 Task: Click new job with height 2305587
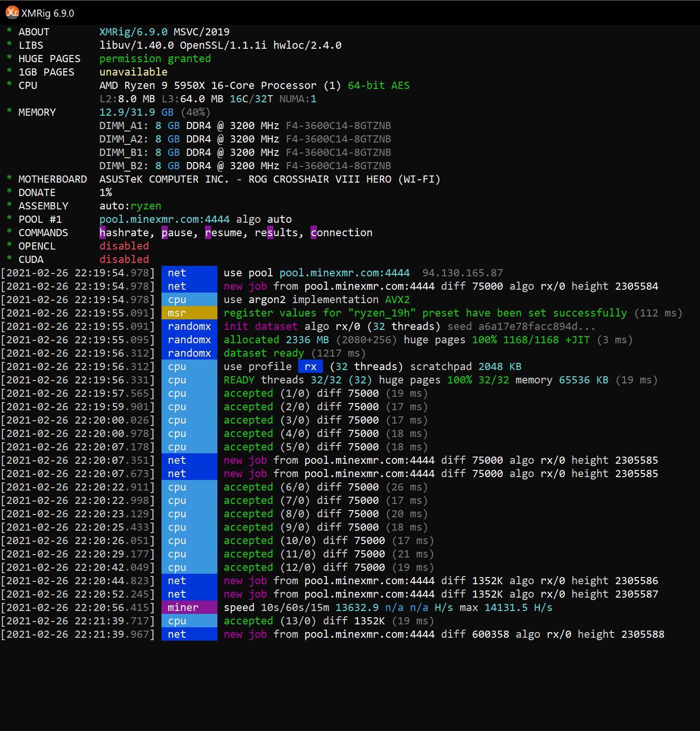click(441, 594)
